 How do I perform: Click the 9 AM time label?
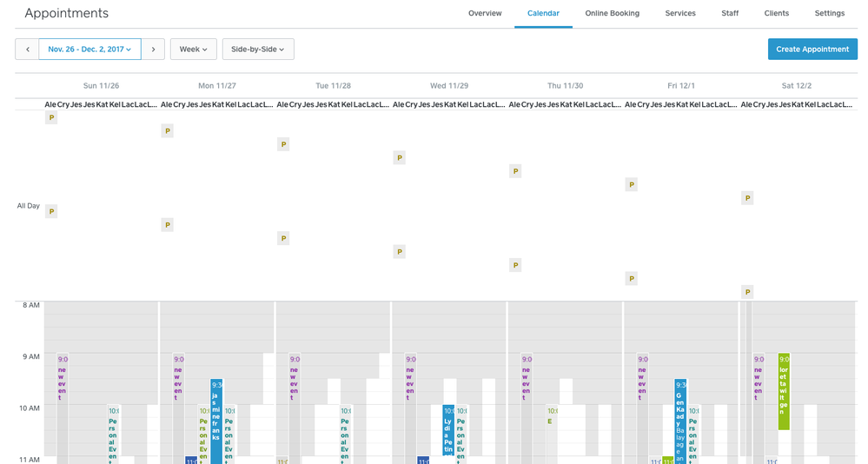coord(31,356)
